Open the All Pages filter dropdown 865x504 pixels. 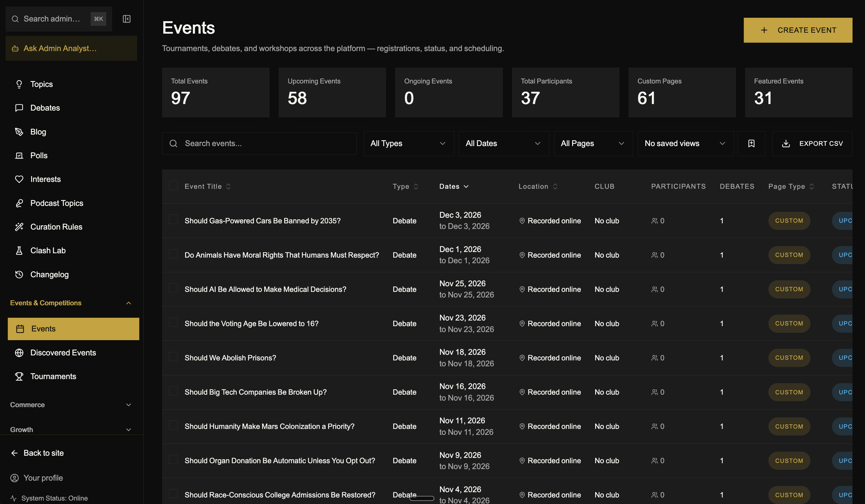pyautogui.click(x=593, y=143)
